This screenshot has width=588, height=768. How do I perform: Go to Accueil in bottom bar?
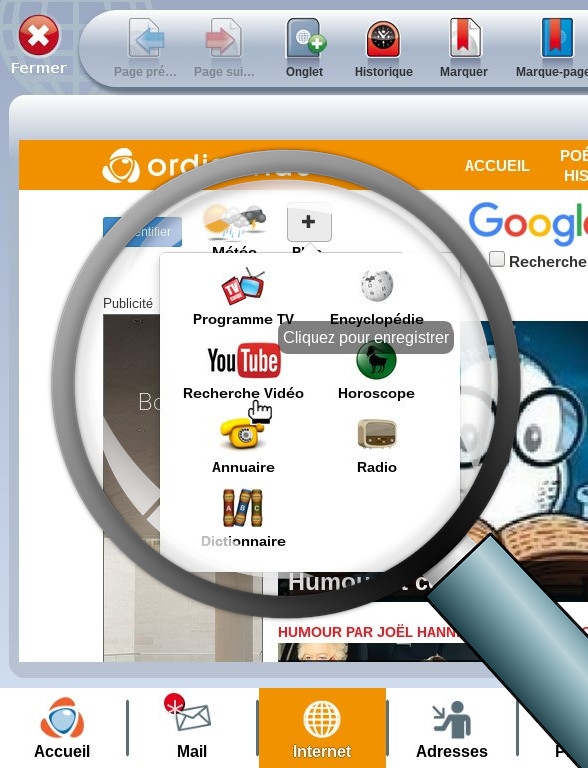click(x=62, y=728)
